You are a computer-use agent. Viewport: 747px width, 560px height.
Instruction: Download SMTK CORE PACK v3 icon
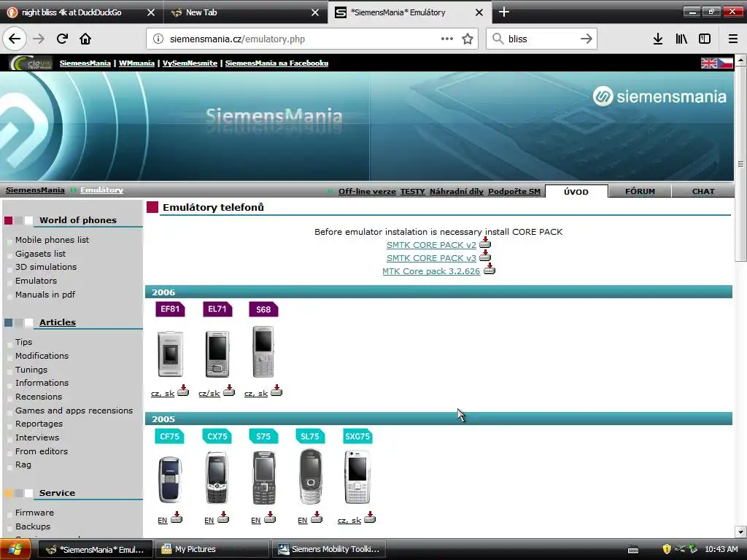pos(485,256)
